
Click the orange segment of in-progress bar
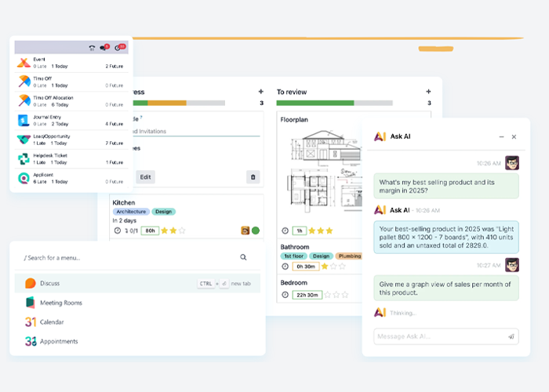pyautogui.click(x=167, y=103)
